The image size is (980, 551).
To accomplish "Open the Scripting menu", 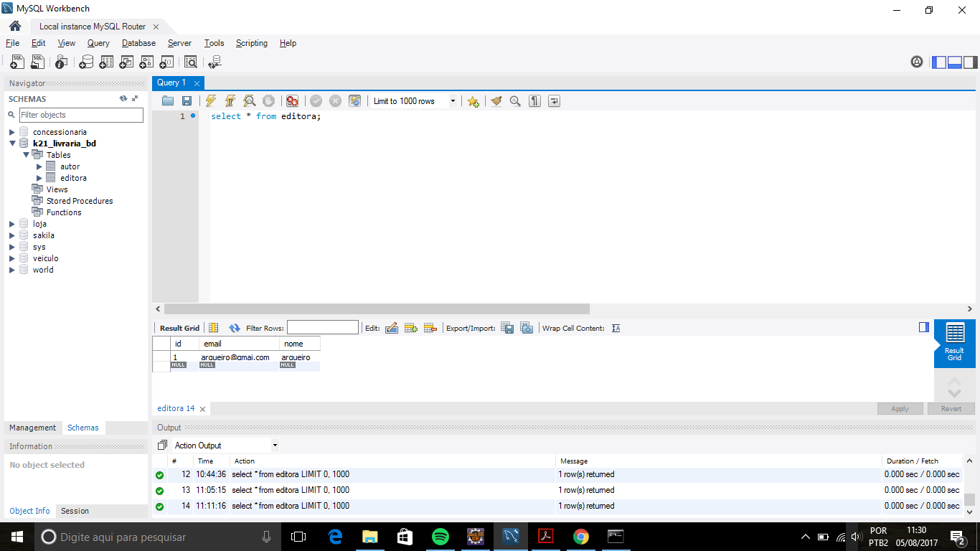I will (251, 43).
